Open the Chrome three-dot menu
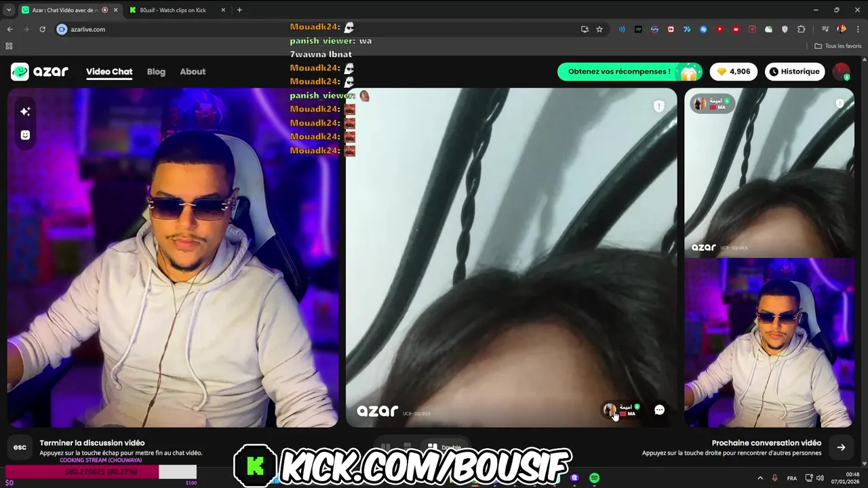The height and width of the screenshot is (488, 868). point(858,29)
